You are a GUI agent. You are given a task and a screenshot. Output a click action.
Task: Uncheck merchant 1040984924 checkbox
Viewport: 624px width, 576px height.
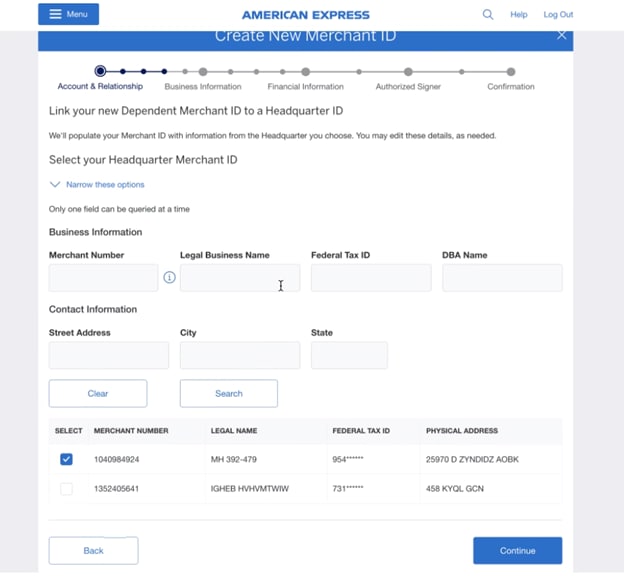point(66,459)
